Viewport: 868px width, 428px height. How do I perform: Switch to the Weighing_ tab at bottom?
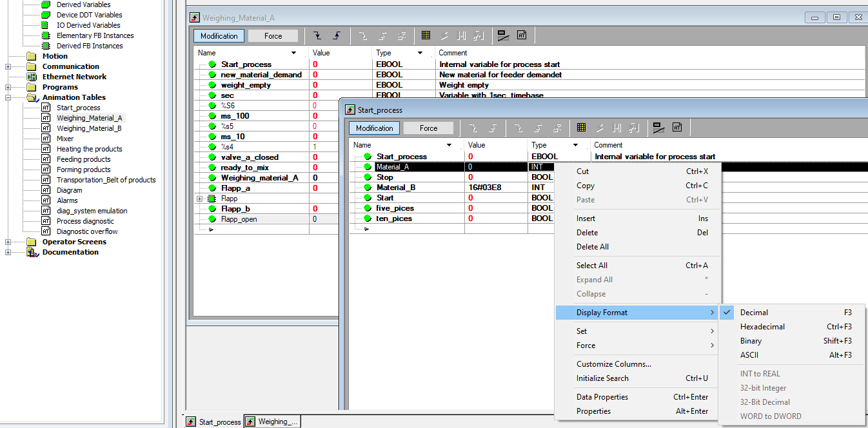pyautogui.click(x=272, y=422)
